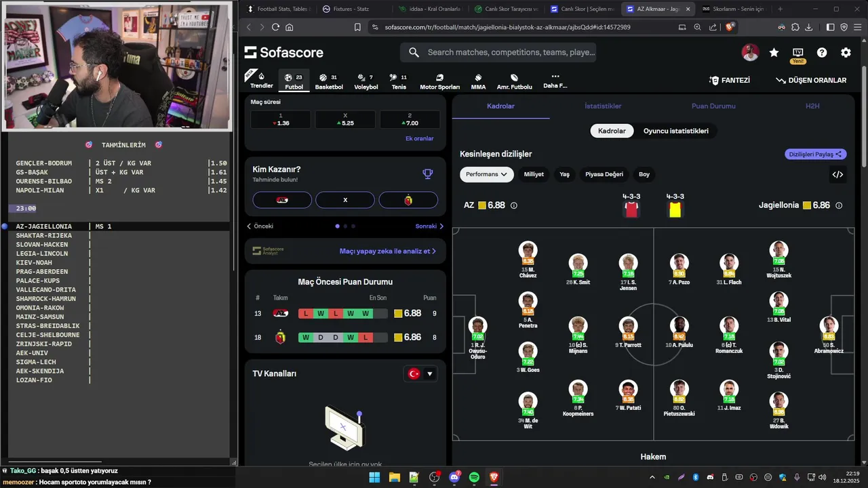Open the TV schedule icon
The width and height of the screenshot is (868, 488).
(x=797, y=52)
